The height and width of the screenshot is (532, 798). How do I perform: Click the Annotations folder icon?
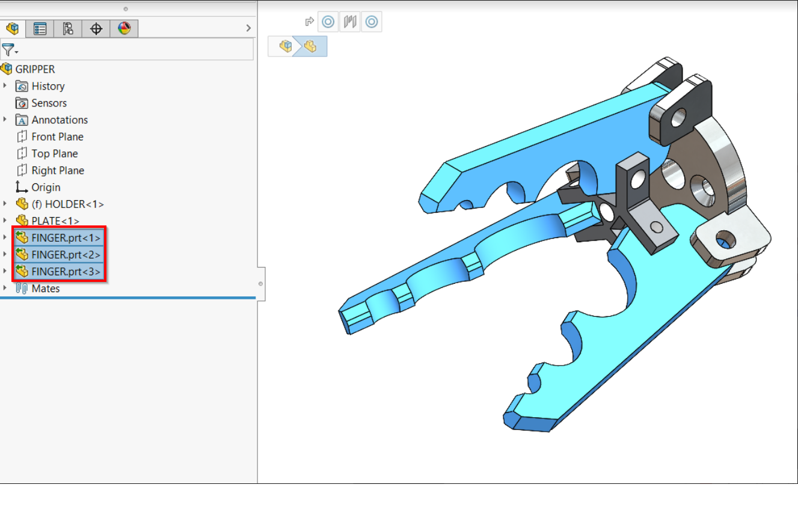point(22,120)
